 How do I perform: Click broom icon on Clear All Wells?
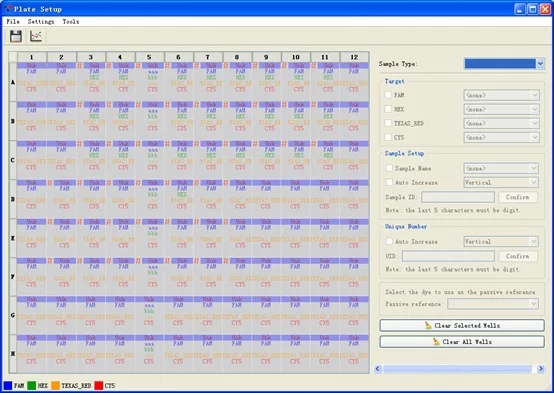pos(436,342)
